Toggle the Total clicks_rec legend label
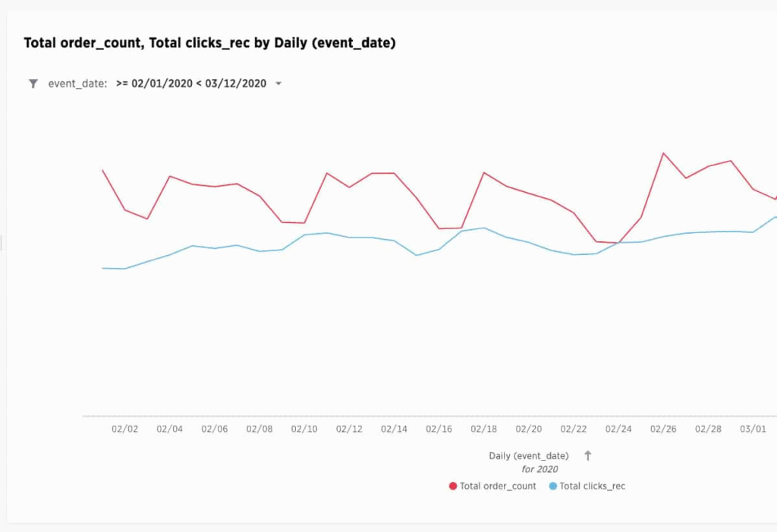This screenshot has height=532, width=777. [x=592, y=486]
